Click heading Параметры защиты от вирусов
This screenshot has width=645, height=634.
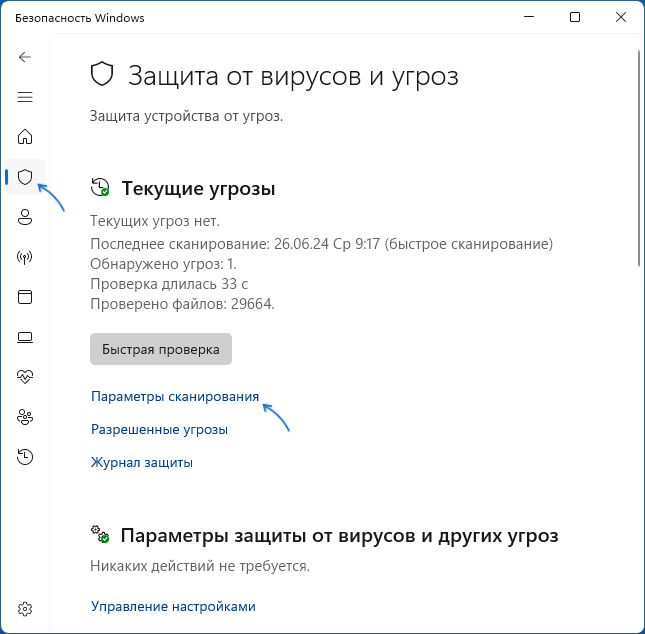coord(339,536)
